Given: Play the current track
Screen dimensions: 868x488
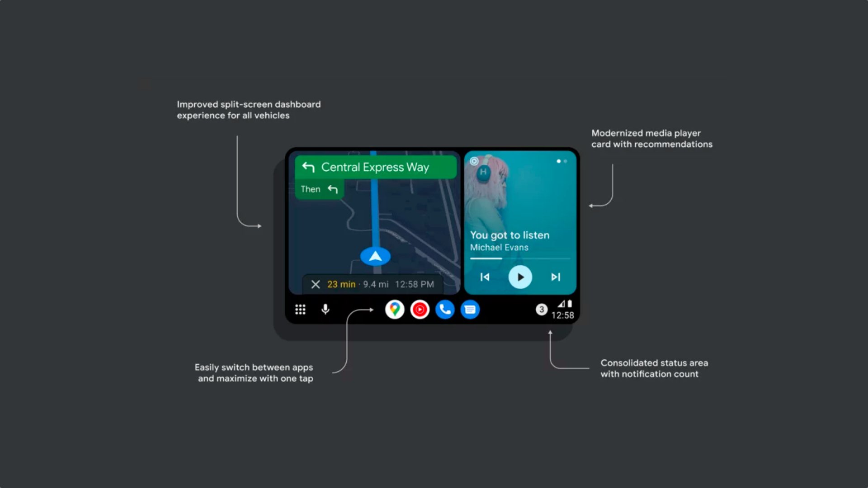Looking at the screenshot, I should click(x=519, y=276).
